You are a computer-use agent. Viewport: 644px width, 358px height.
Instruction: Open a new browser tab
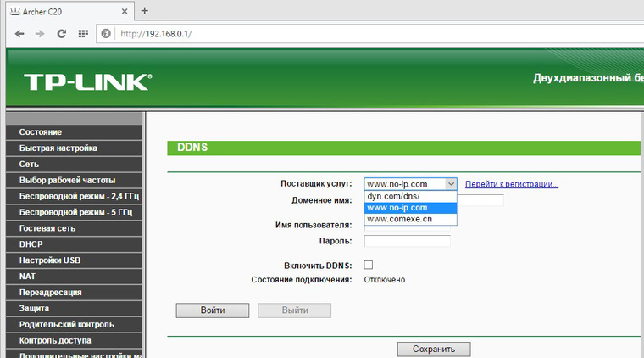[145, 11]
